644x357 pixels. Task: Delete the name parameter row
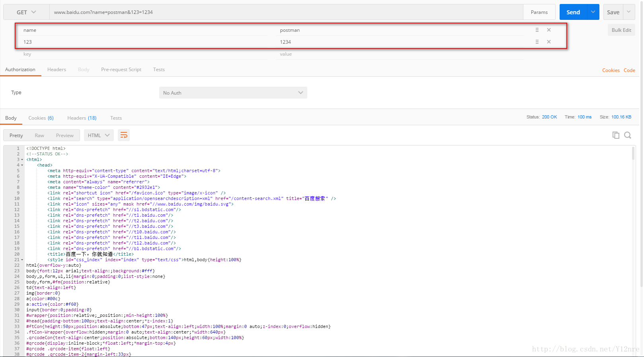click(x=549, y=30)
